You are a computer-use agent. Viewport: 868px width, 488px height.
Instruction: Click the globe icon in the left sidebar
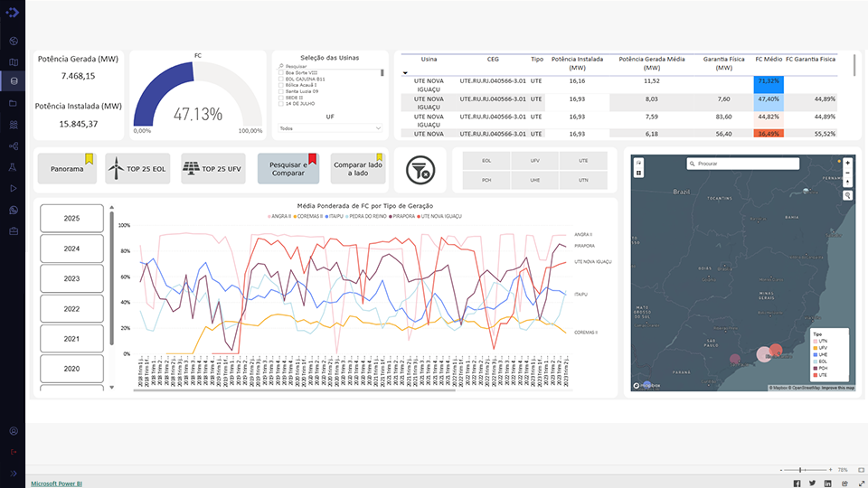point(14,41)
